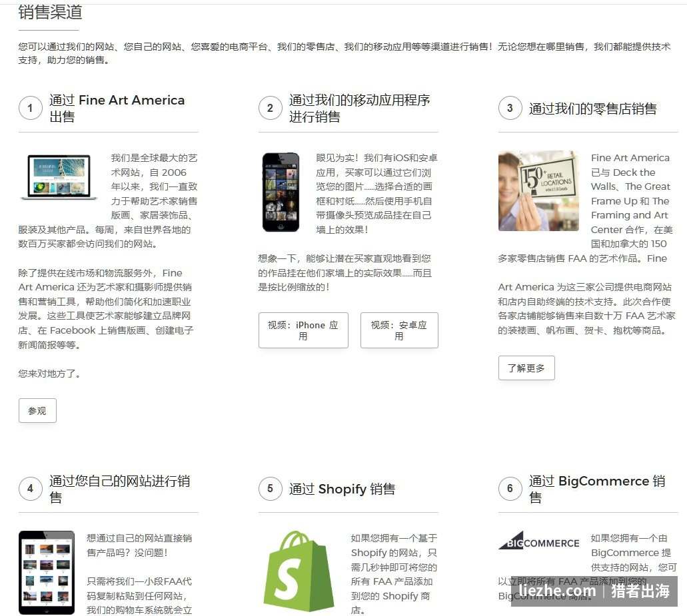Click the laptop website thumbnail image

[59, 177]
